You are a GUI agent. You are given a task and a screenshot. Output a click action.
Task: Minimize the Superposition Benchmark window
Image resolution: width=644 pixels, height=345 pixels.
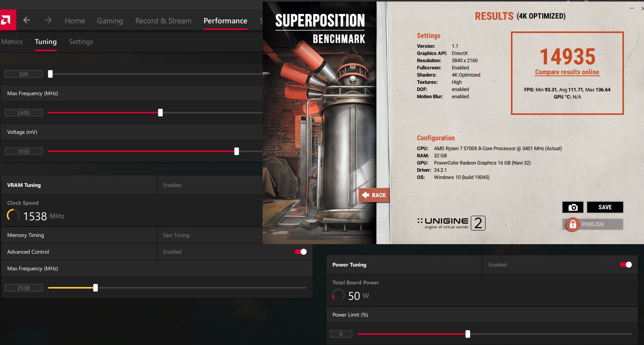click(632, 8)
